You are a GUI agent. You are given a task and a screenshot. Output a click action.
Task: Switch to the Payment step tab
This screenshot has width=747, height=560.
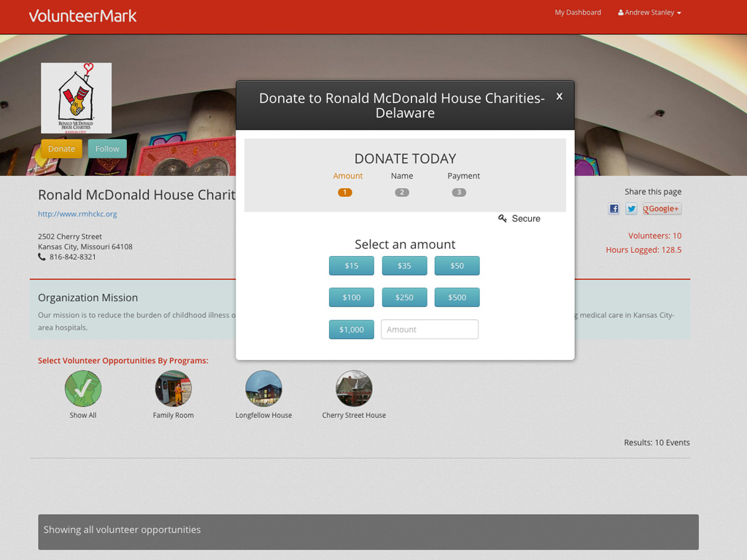pyautogui.click(x=463, y=176)
